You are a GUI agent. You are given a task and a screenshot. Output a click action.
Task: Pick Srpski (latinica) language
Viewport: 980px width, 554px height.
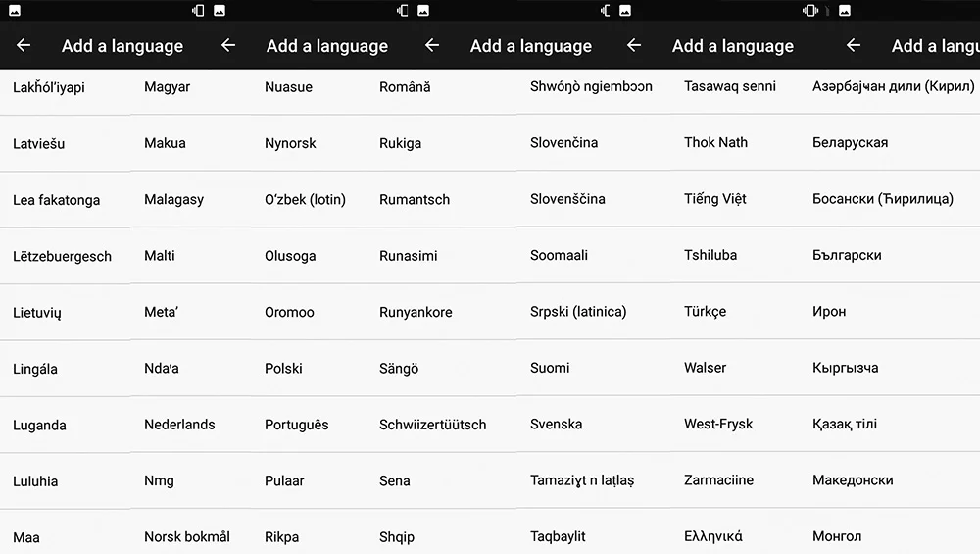578,312
